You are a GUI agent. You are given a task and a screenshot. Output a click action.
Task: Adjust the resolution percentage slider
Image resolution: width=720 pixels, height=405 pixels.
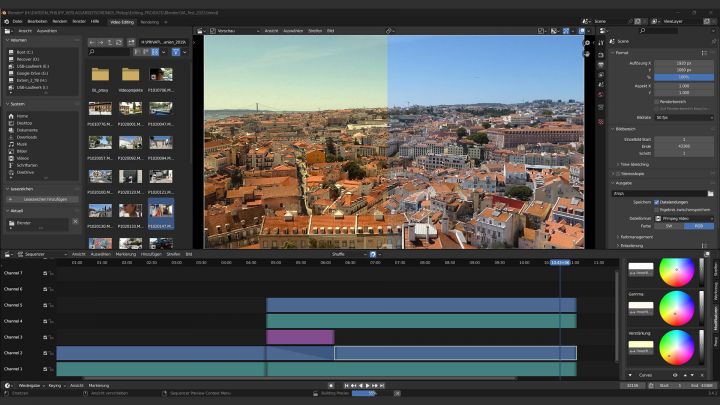tap(684, 77)
